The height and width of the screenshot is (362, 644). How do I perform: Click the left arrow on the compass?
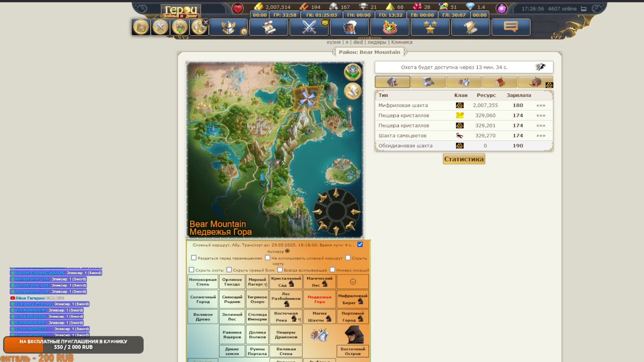coord(318,212)
